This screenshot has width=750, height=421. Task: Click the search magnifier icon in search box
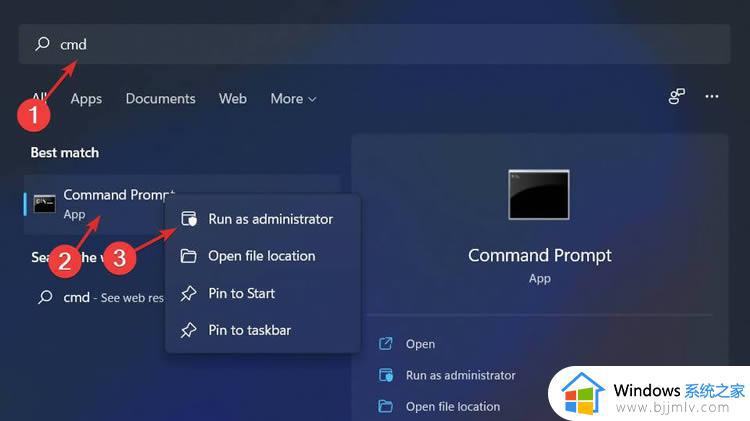pos(42,44)
